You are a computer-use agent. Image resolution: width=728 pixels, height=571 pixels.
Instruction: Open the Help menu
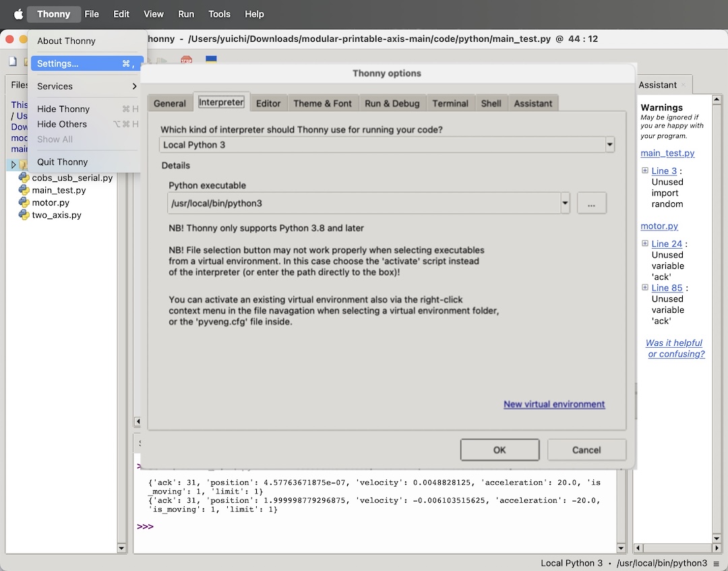pos(254,14)
